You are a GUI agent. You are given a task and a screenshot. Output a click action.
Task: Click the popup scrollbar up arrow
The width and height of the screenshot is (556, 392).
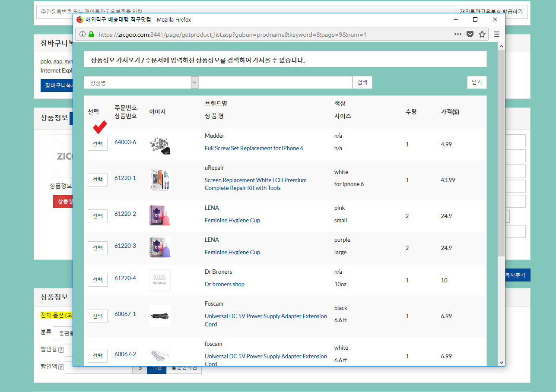[501, 46]
